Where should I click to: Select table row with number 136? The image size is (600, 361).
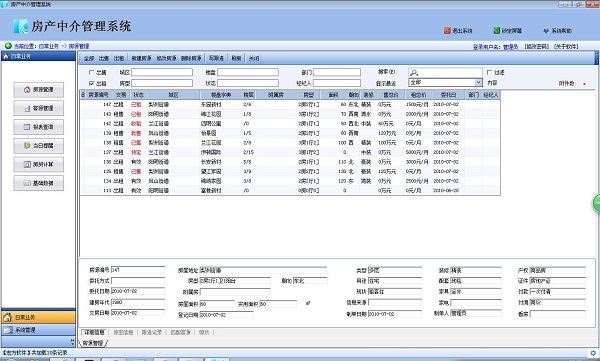pyautogui.click(x=290, y=162)
